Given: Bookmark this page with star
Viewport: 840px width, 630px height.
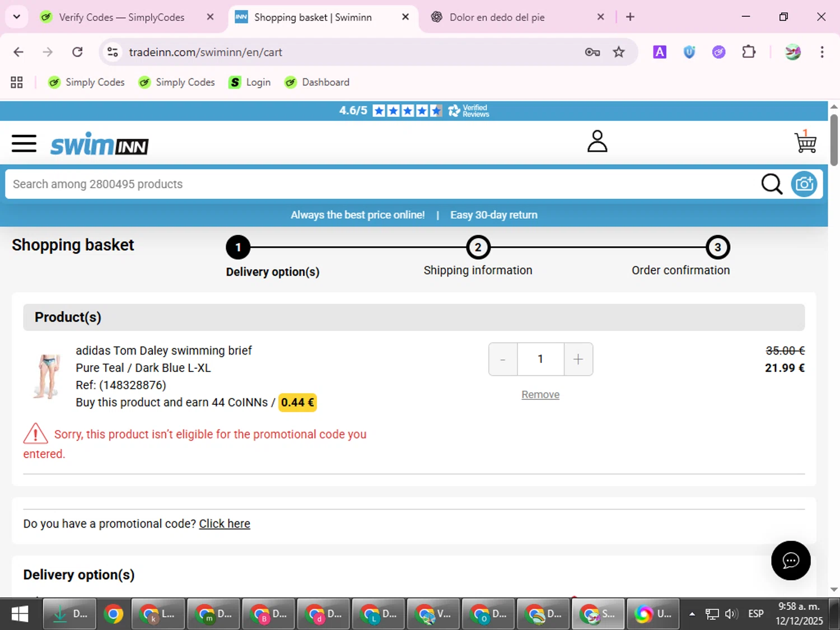Looking at the screenshot, I should [619, 52].
